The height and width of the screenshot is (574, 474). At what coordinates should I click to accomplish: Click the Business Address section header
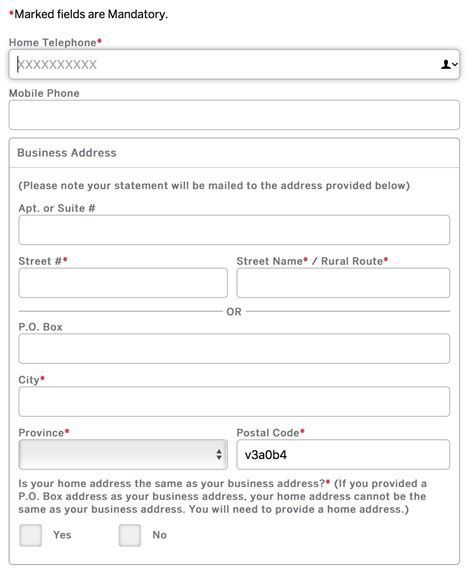(x=67, y=153)
